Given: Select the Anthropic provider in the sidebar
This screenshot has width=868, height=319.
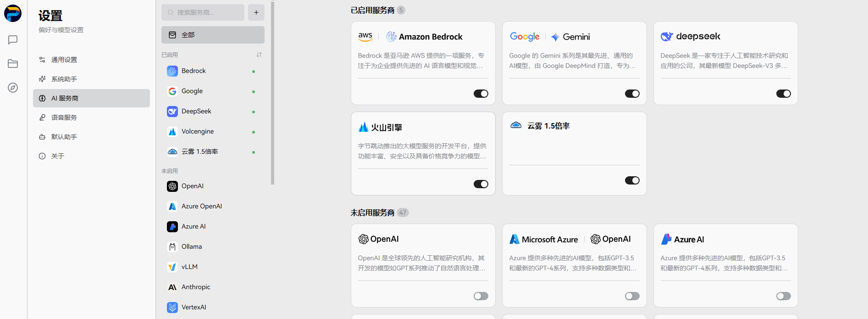Looking at the screenshot, I should point(196,287).
